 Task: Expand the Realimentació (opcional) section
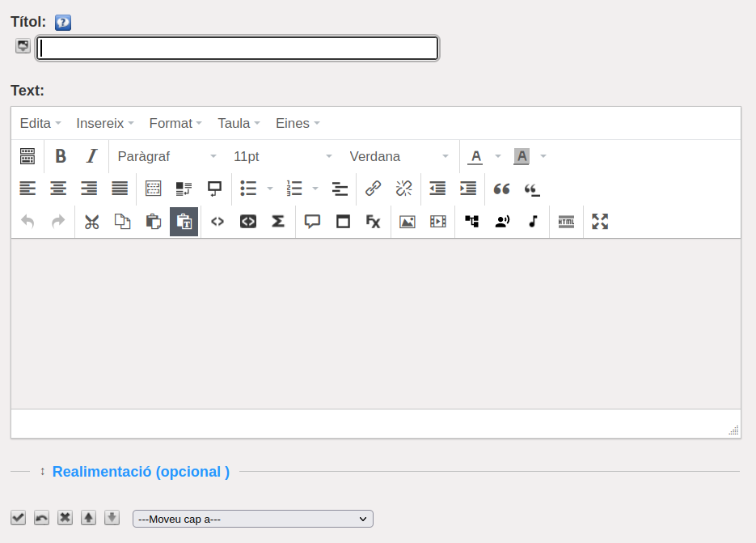point(141,472)
